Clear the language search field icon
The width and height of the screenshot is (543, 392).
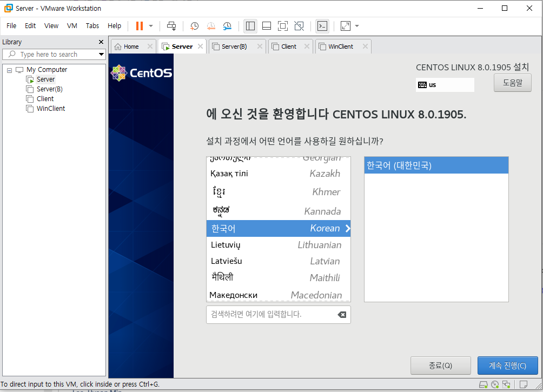(342, 315)
